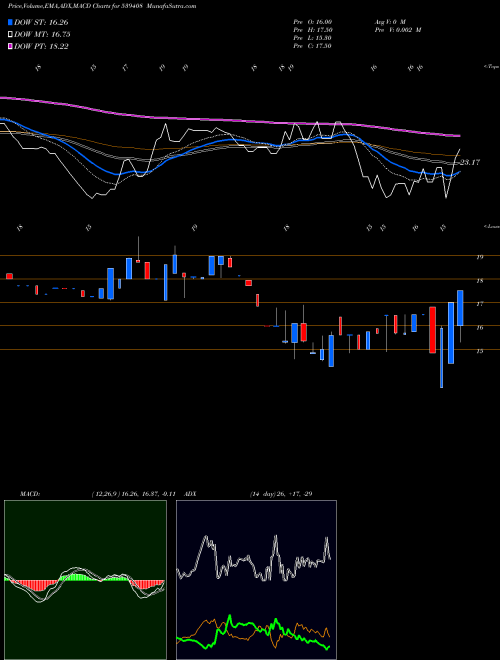Viewport: 500px width, 660px height.
Task: Click the price axis label 18
Action: pos(480,280)
